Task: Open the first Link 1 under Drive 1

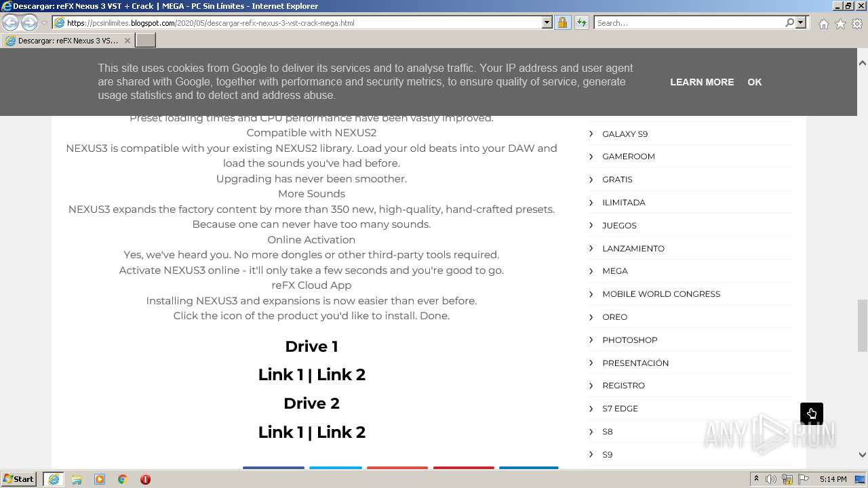Action: point(281,375)
